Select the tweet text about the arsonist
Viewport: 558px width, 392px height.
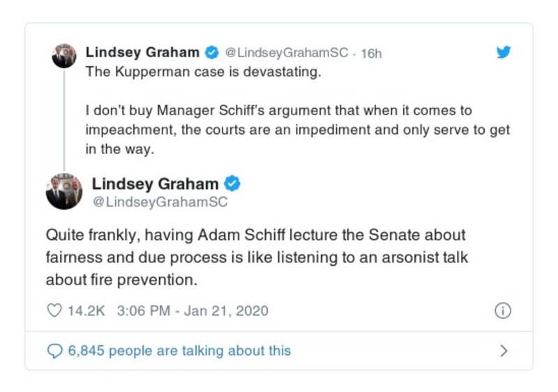(x=256, y=257)
